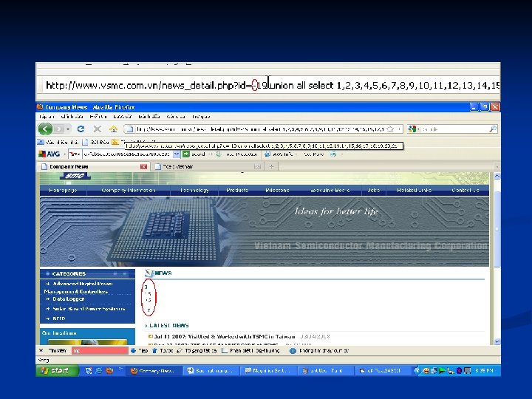Click the browser search box
The height and width of the screenshot is (399, 532).
(454, 129)
